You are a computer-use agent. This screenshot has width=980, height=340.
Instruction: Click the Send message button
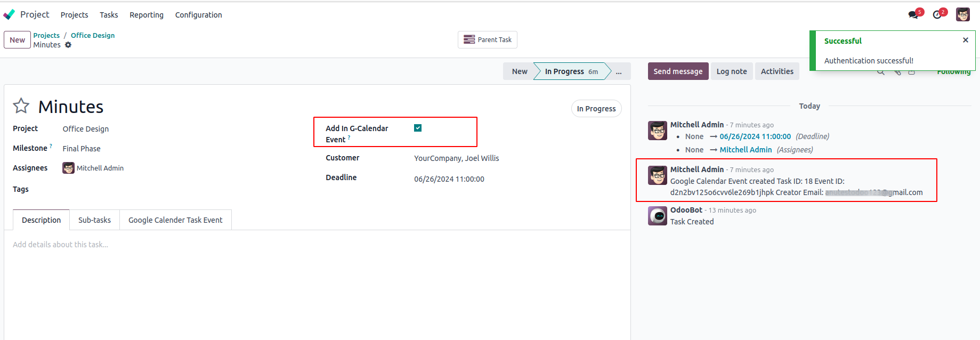678,71
